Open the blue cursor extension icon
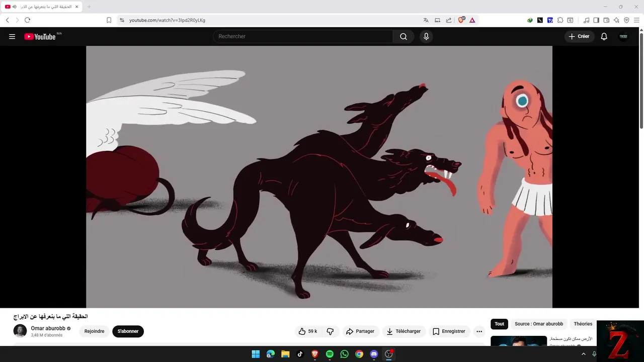The height and width of the screenshot is (362, 644). (x=550, y=20)
